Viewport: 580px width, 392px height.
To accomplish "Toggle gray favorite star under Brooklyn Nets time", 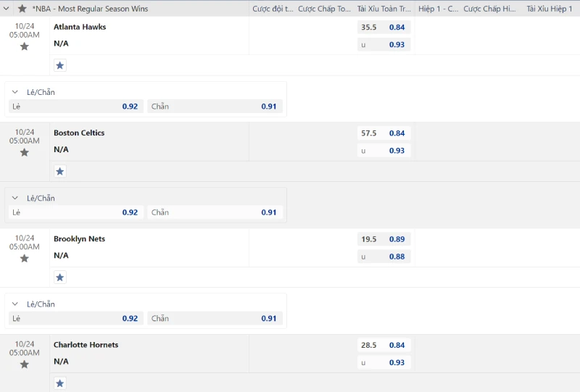I will coord(25,259).
